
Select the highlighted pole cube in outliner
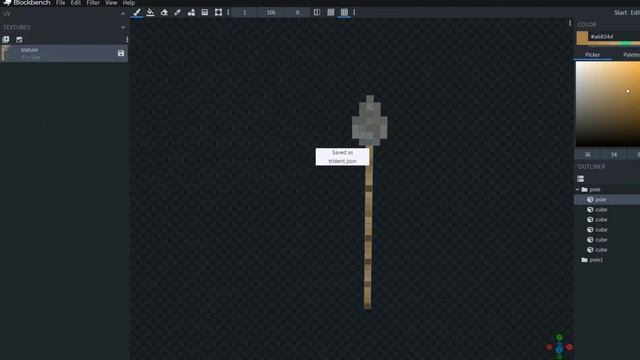[607, 200]
